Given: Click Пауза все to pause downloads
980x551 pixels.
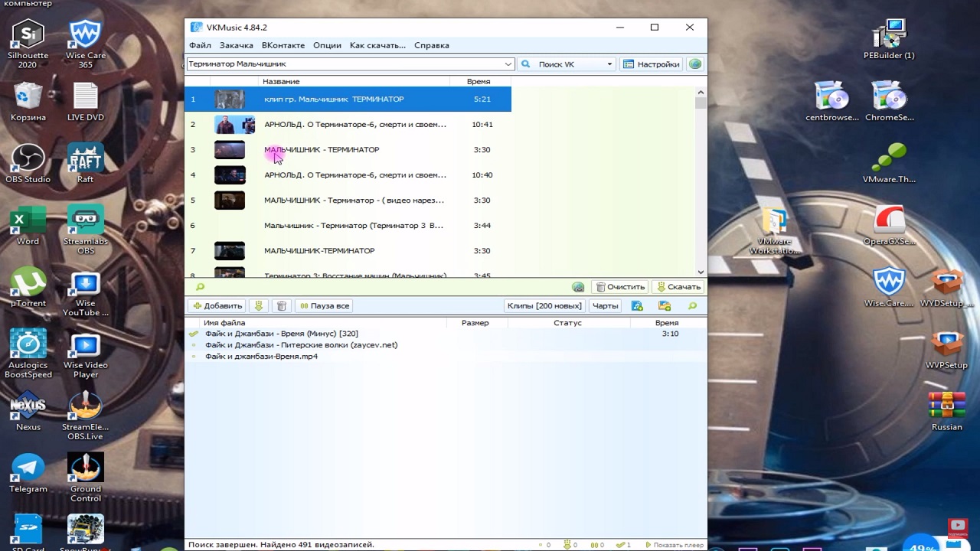Looking at the screenshot, I should coord(324,305).
